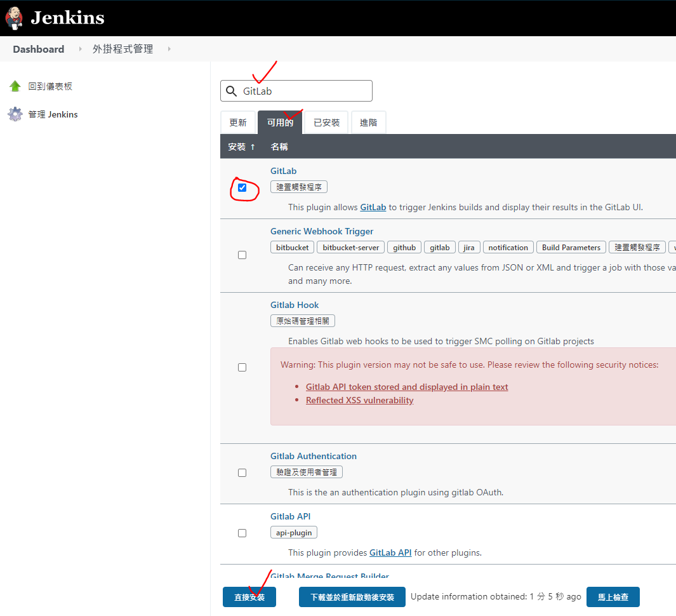Click the github tag
The image size is (676, 616).
(x=404, y=248)
